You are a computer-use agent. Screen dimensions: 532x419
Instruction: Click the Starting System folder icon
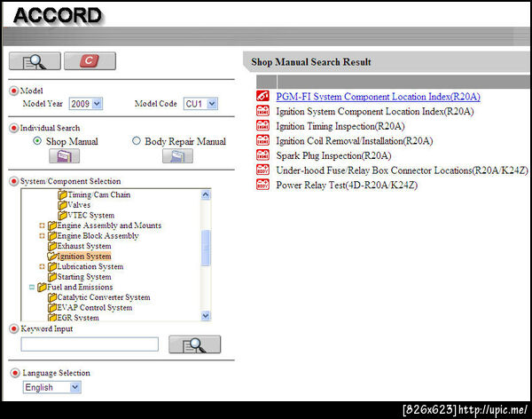click(x=52, y=277)
